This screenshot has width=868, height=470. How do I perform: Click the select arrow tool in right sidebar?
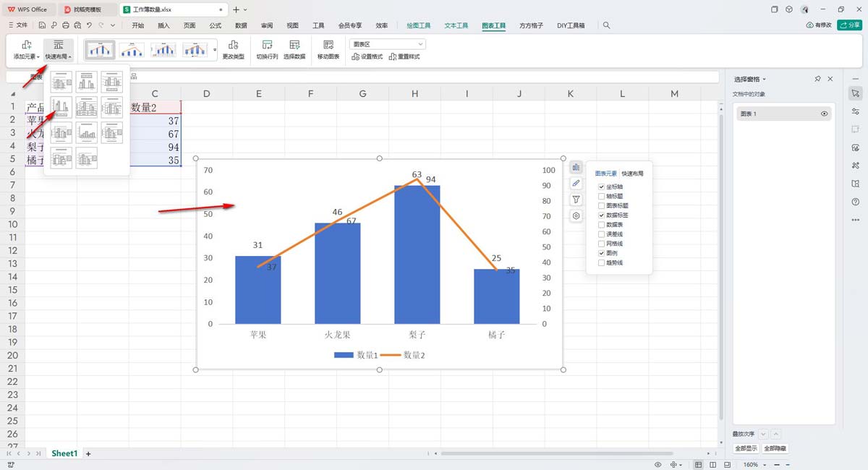(x=856, y=93)
